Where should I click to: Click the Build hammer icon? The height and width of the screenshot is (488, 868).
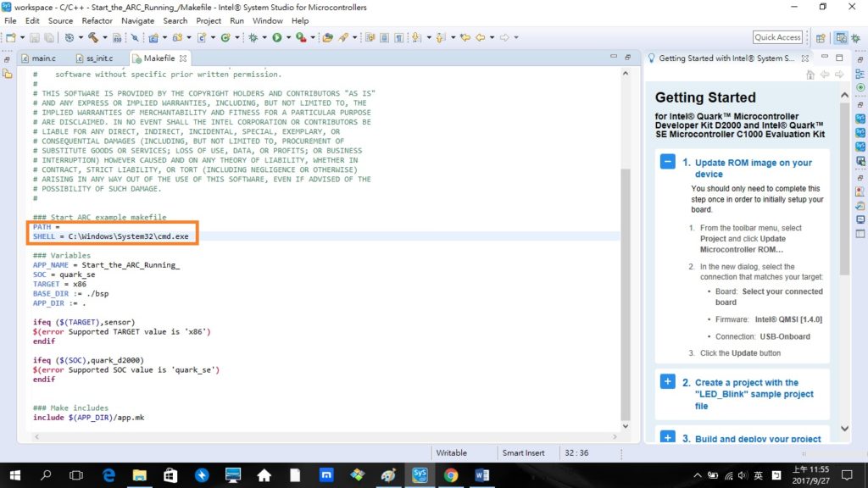pyautogui.click(x=93, y=37)
